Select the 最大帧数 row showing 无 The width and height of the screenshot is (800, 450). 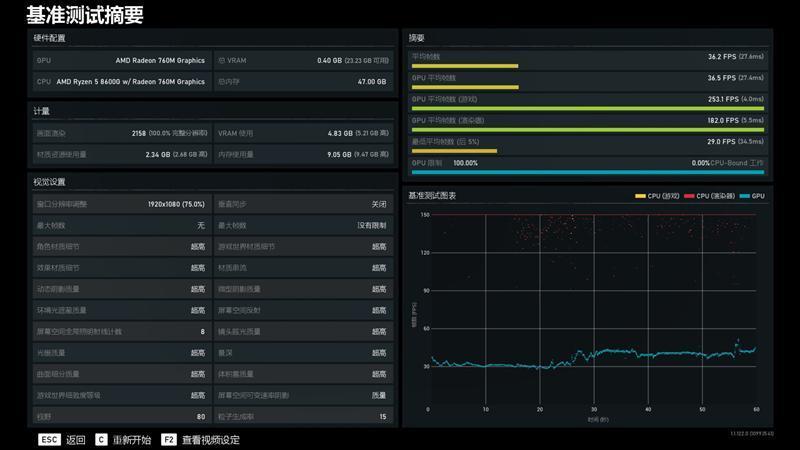pyautogui.click(x=121, y=225)
